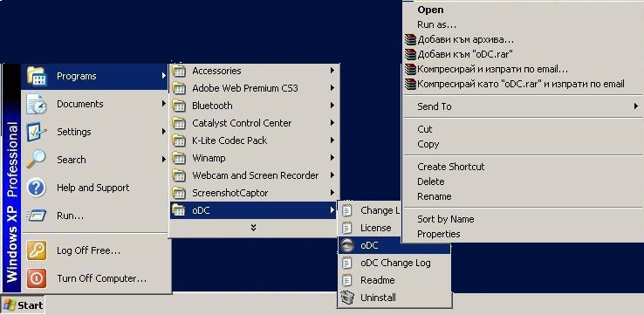Viewport: 644px width, 315px height.
Task: Click the Search magnifying glass icon
Action: pos(37,160)
